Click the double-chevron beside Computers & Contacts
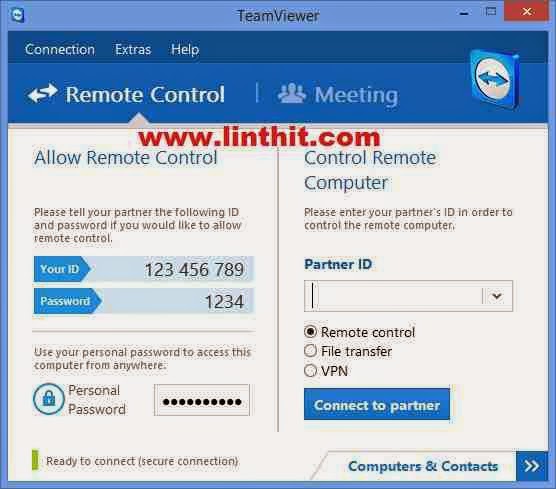Screen dimensions: 556x489 pos(532,466)
